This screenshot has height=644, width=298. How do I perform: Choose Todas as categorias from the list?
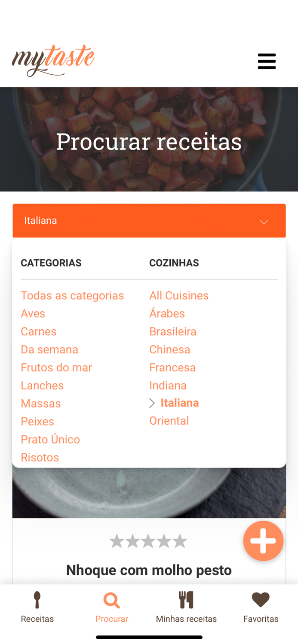pos(72,295)
